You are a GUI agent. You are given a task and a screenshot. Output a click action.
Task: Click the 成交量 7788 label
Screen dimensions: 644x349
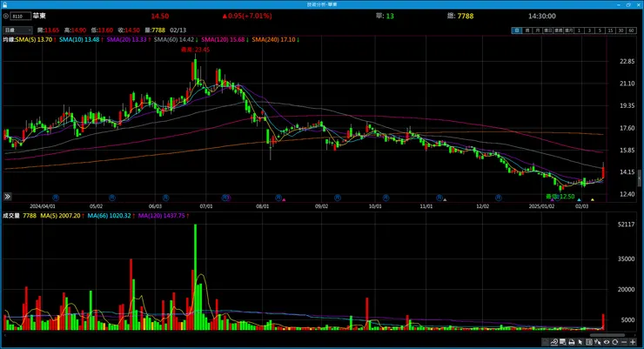coord(20,216)
